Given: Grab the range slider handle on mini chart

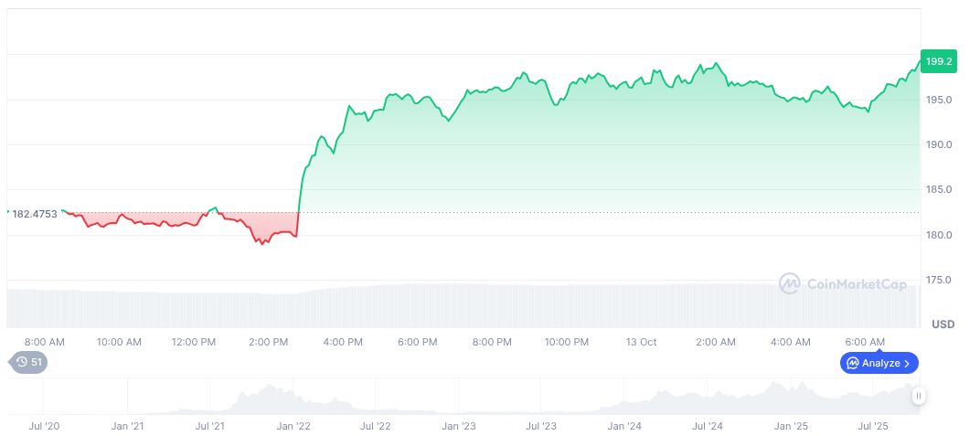Looking at the screenshot, I should [x=918, y=396].
